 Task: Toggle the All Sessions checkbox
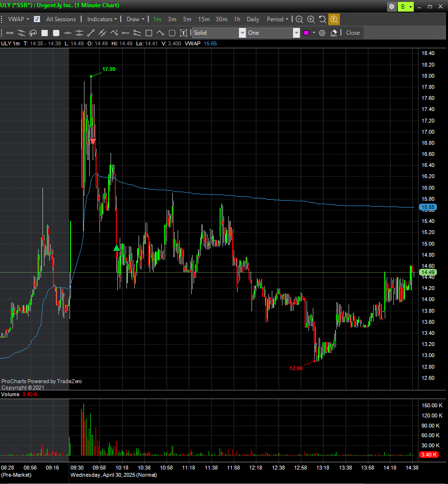pos(37,19)
